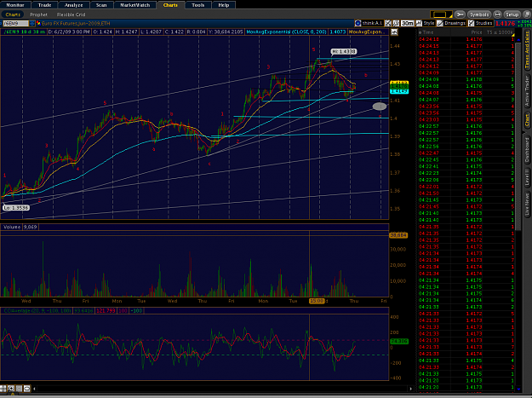Click the left scroll arrow of the chart scrollbar
The width and height of the screenshot is (532, 398).
[x=34, y=389]
